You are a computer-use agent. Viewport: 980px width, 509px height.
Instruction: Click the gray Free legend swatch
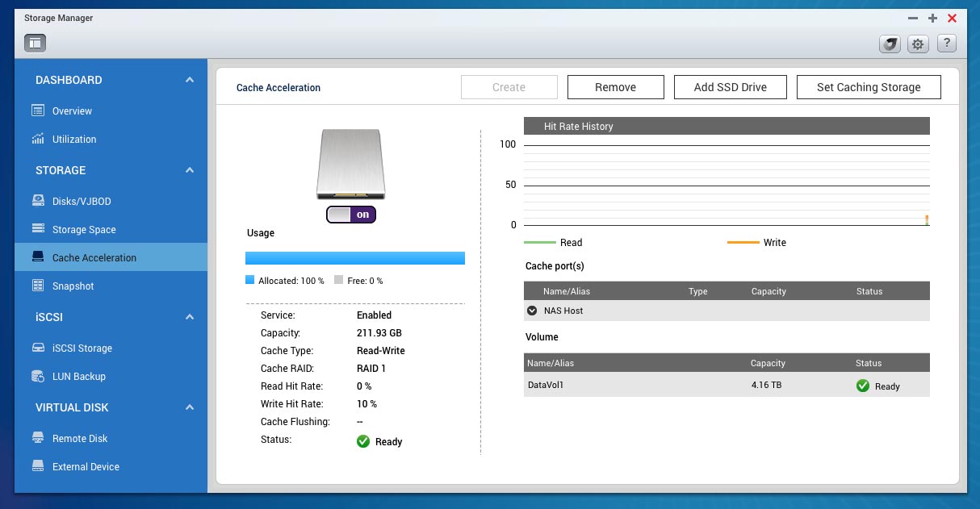tap(338, 280)
